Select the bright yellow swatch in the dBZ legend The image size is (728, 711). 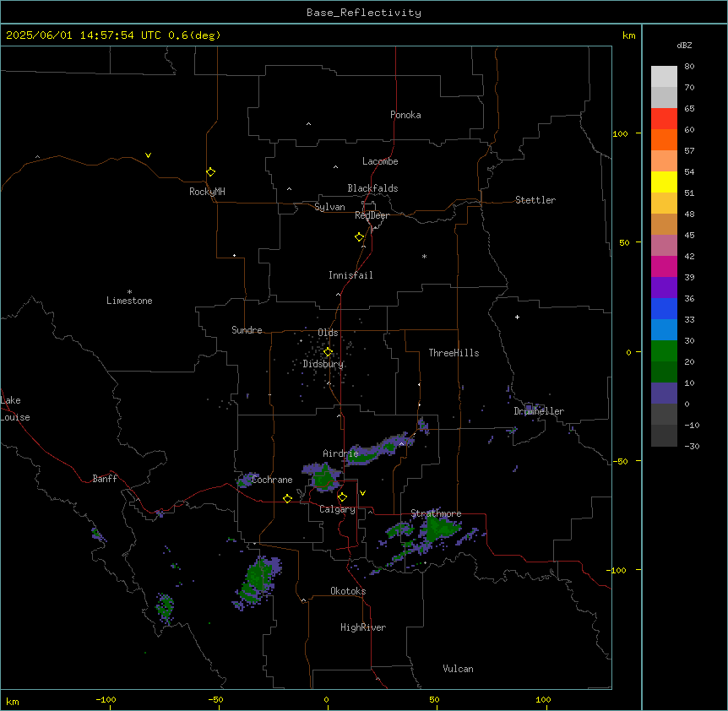coord(664,182)
